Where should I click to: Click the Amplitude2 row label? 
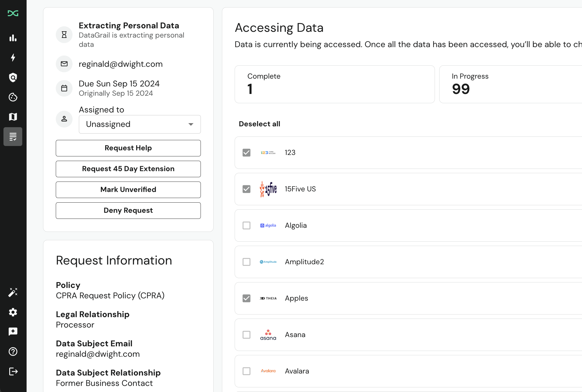304,262
